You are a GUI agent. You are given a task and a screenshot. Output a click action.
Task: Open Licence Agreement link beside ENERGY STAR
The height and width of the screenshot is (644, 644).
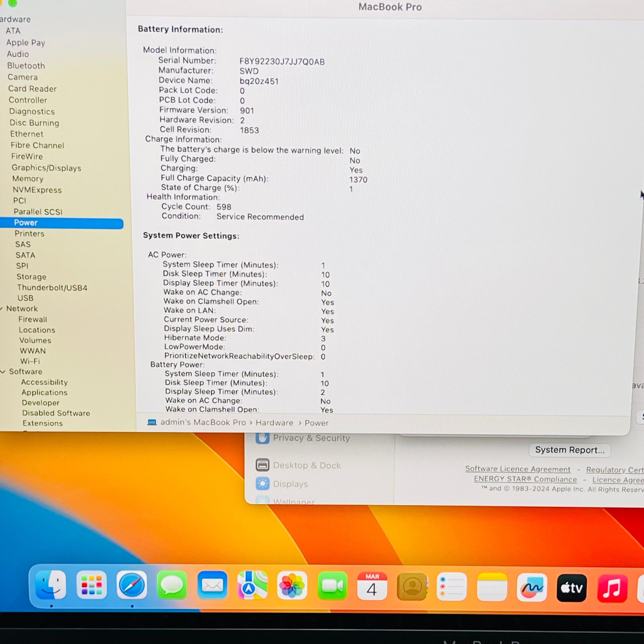[618, 480]
